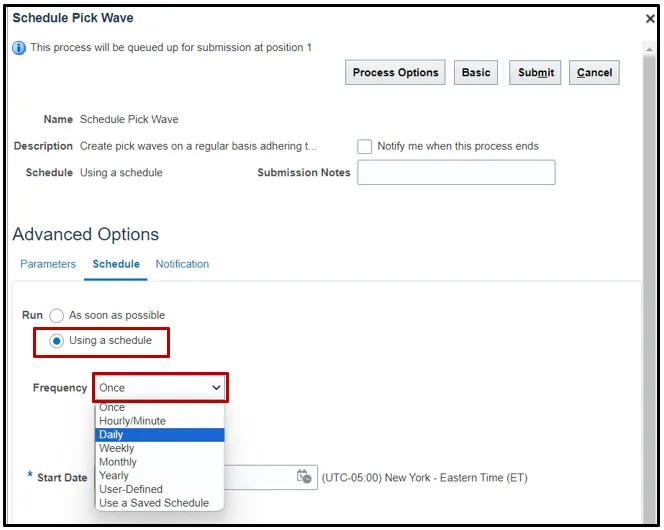Switch to the Parameters tab
The height and width of the screenshot is (530, 664).
point(48,264)
